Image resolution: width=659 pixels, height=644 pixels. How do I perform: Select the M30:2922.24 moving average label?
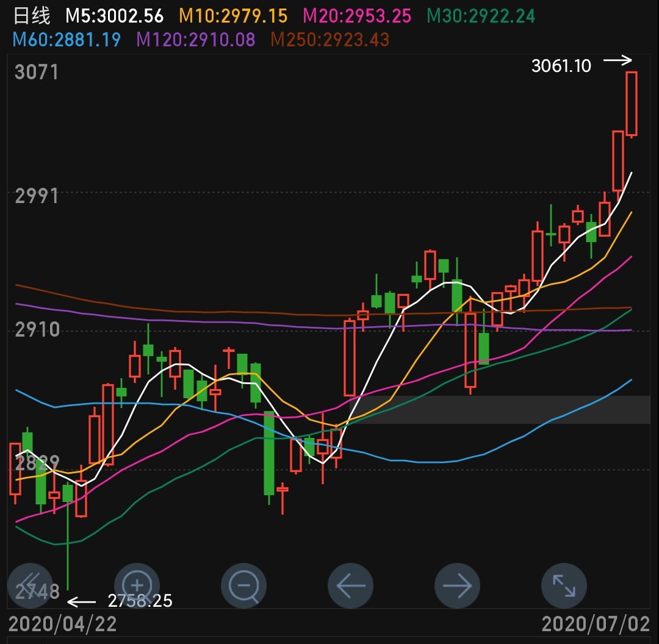point(481,16)
